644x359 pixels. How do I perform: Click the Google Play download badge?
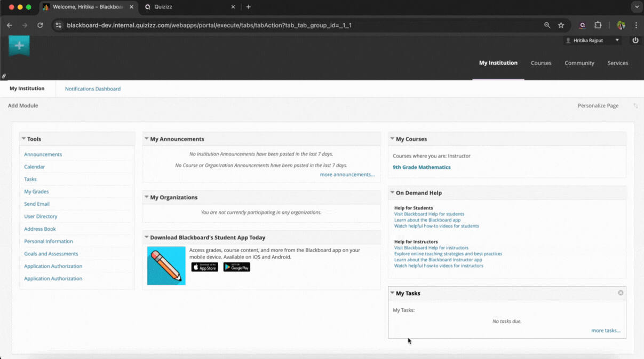coord(237,267)
